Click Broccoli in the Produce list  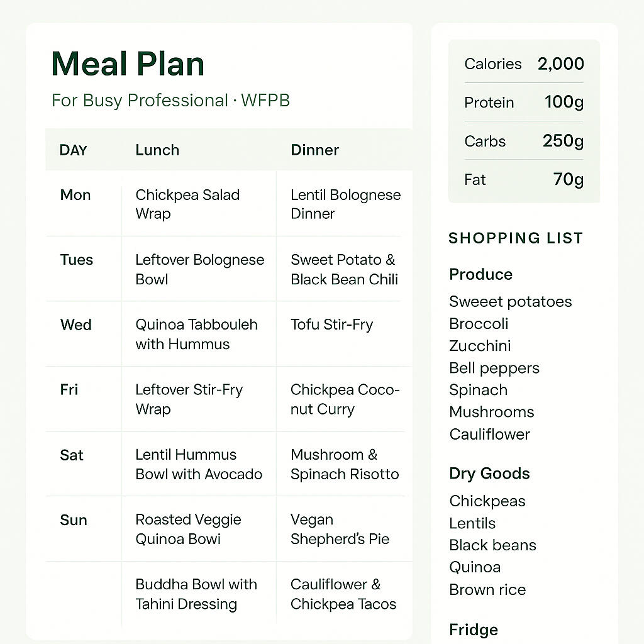point(479,324)
